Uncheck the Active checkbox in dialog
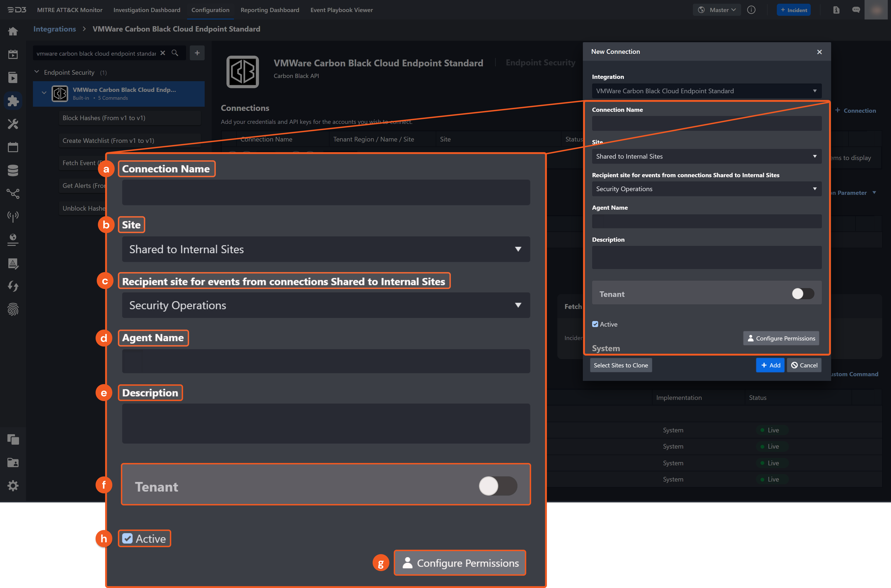 pos(595,324)
